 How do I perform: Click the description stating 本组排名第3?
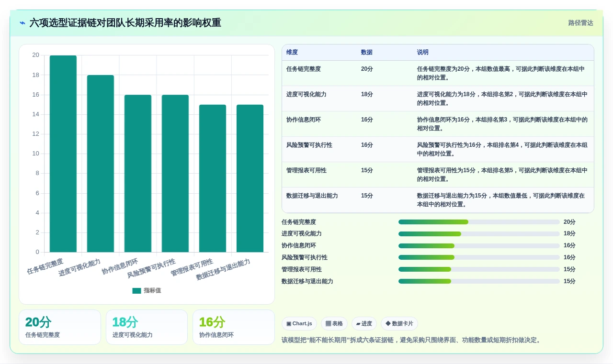pyautogui.click(x=502, y=124)
